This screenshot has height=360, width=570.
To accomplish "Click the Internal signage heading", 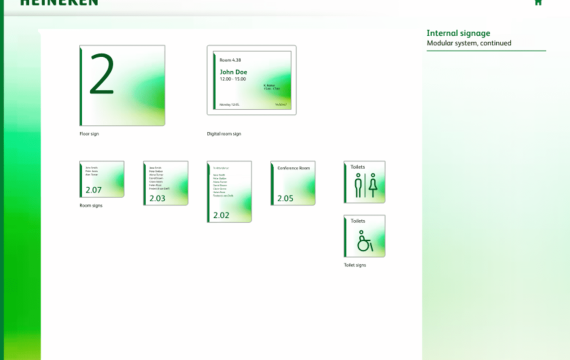I will (x=458, y=33).
